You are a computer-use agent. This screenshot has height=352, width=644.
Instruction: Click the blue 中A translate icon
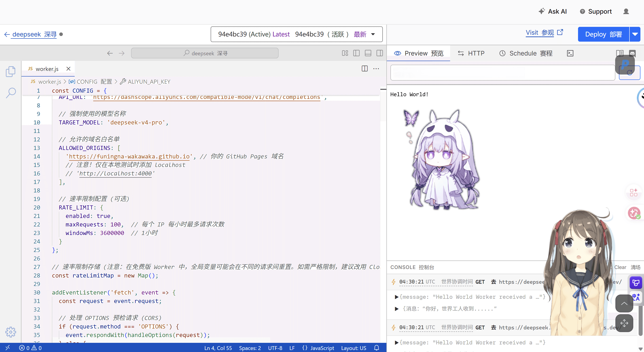[x=636, y=297]
